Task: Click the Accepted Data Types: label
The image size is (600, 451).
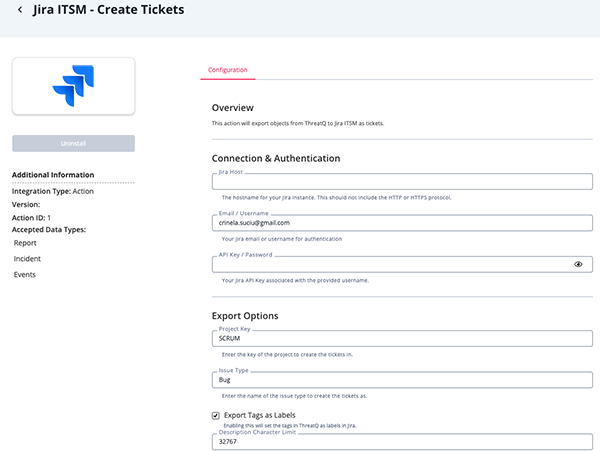Action: tap(49, 230)
